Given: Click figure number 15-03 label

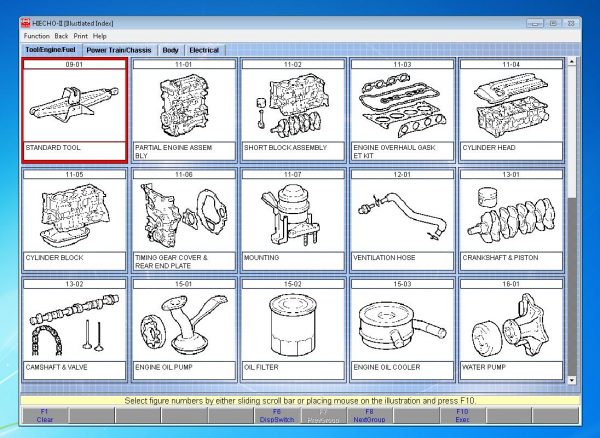Looking at the screenshot, I should click(402, 284).
